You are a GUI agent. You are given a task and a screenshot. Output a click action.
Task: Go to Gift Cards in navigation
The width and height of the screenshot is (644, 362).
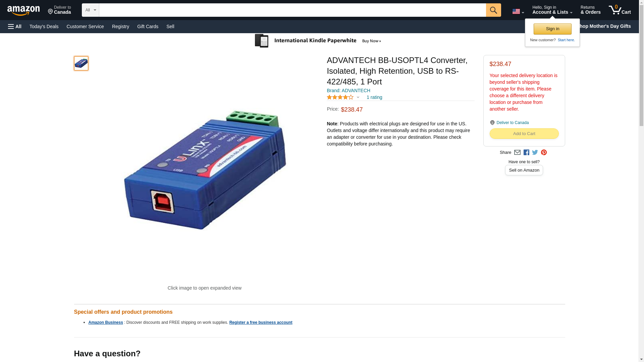(148, 26)
